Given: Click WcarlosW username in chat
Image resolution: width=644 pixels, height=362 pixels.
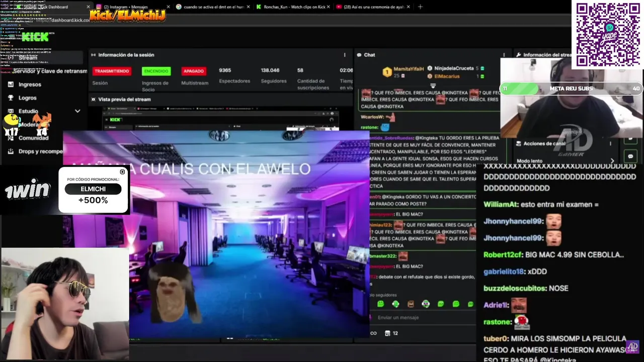Looking at the screenshot, I should point(372,117).
